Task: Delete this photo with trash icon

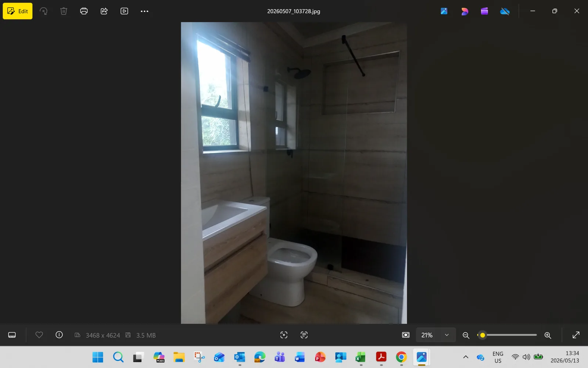Action: click(x=64, y=11)
